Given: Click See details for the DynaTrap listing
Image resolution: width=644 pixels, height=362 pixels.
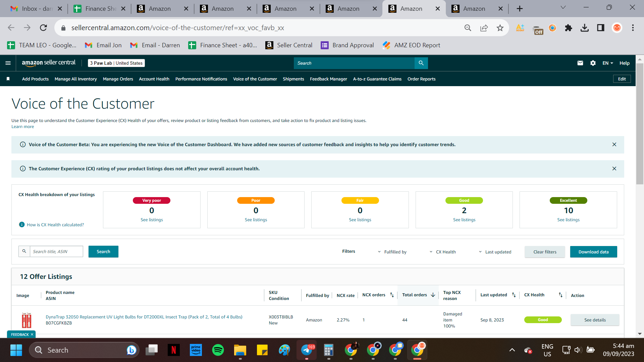Looking at the screenshot, I should click(595, 320).
